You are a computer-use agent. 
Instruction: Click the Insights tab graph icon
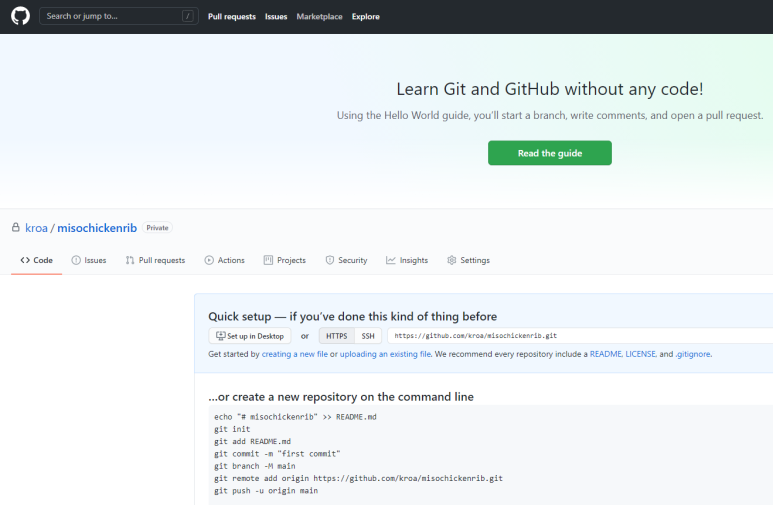[390, 260]
